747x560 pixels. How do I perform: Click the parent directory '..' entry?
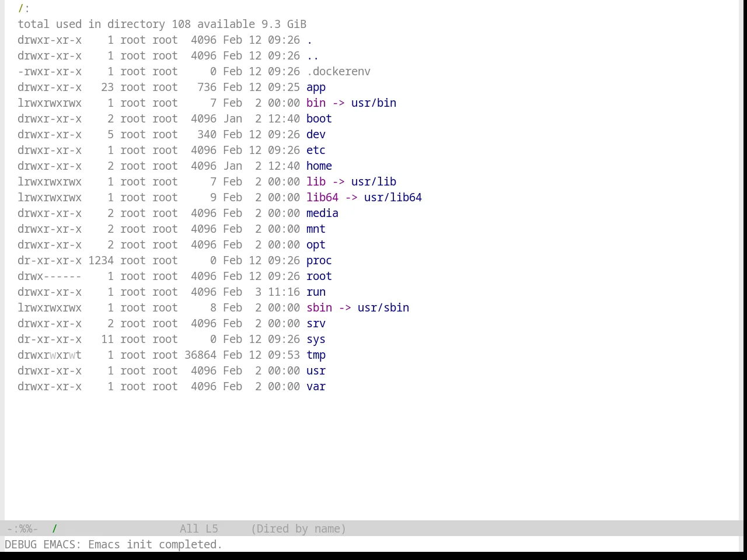[x=313, y=56]
